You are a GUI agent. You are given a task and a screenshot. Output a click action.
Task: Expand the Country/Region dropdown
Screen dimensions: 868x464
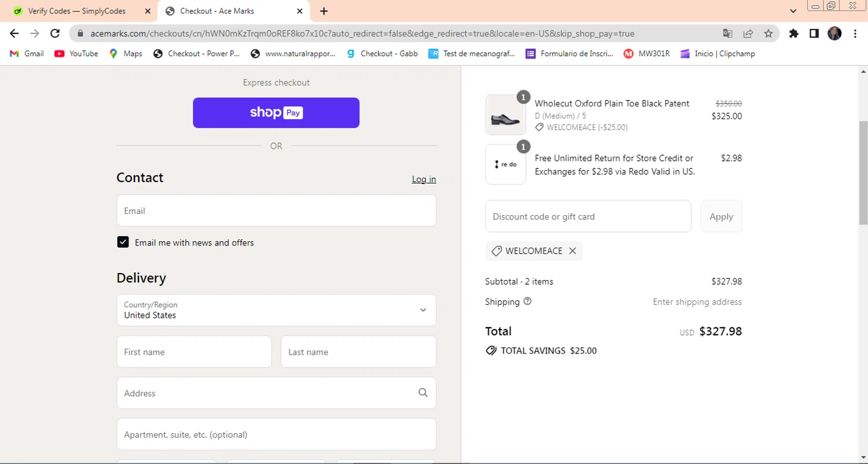click(x=276, y=310)
